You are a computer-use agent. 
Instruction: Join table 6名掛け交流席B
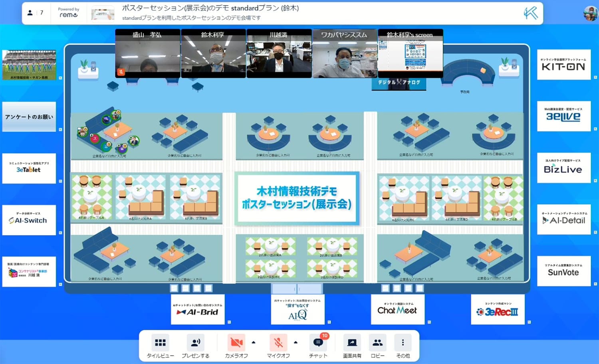tap(196, 197)
